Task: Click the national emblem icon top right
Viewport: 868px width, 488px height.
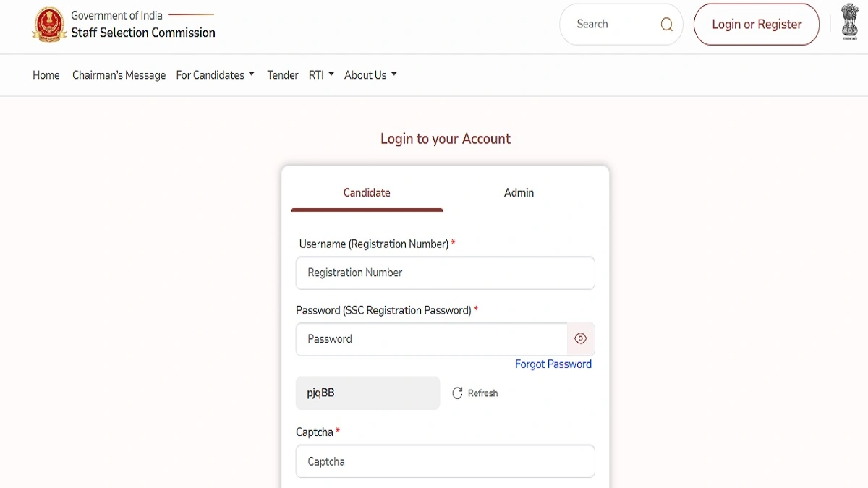Action: pos(849,23)
